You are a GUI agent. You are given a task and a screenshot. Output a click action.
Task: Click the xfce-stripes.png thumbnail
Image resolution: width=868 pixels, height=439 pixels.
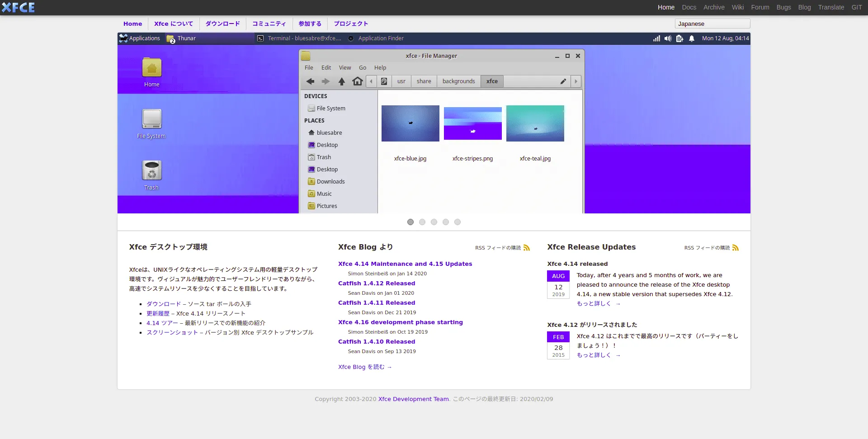click(x=473, y=123)
